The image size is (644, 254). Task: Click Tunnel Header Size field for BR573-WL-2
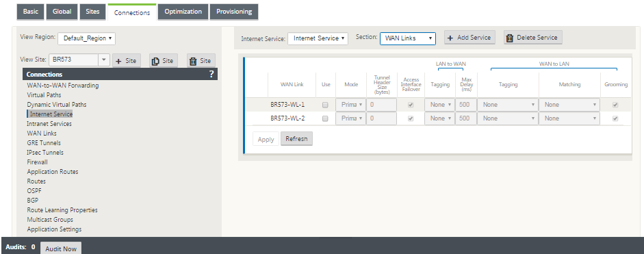382,118
